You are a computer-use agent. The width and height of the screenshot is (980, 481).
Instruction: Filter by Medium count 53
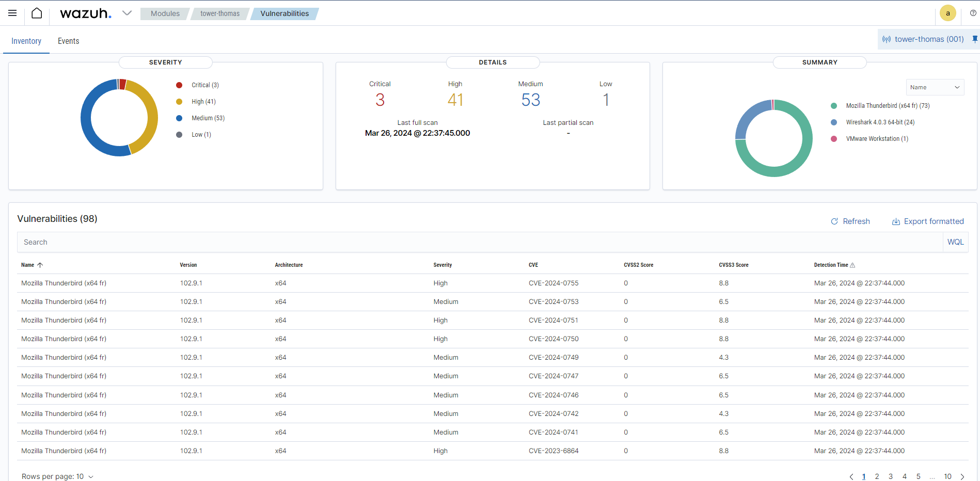tap(531, 100)
